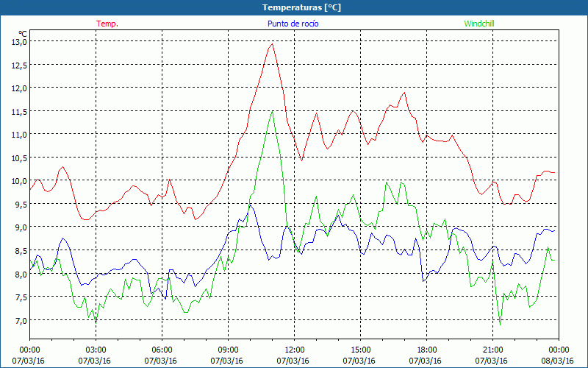Click the 9,0 y-axis value
The width and height of the screenshot is (588, 368).
click(x=22, y=227)
